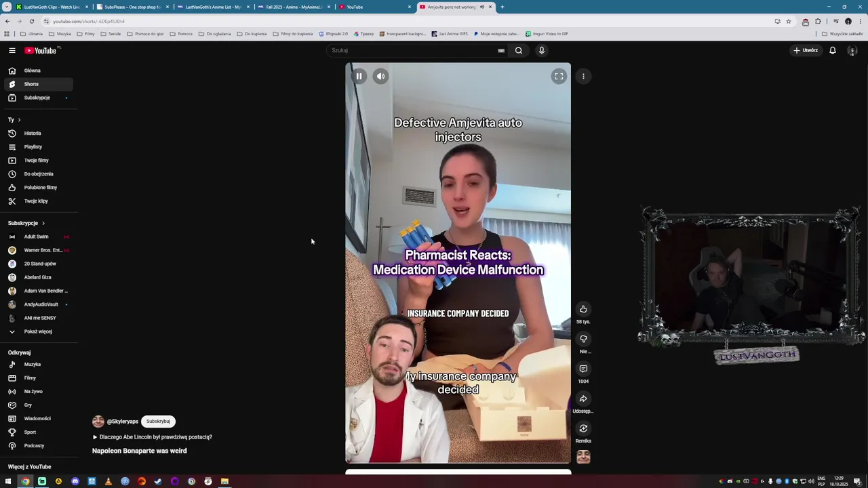Open the Adult Swim channel subscription

[x=38, y=237]
